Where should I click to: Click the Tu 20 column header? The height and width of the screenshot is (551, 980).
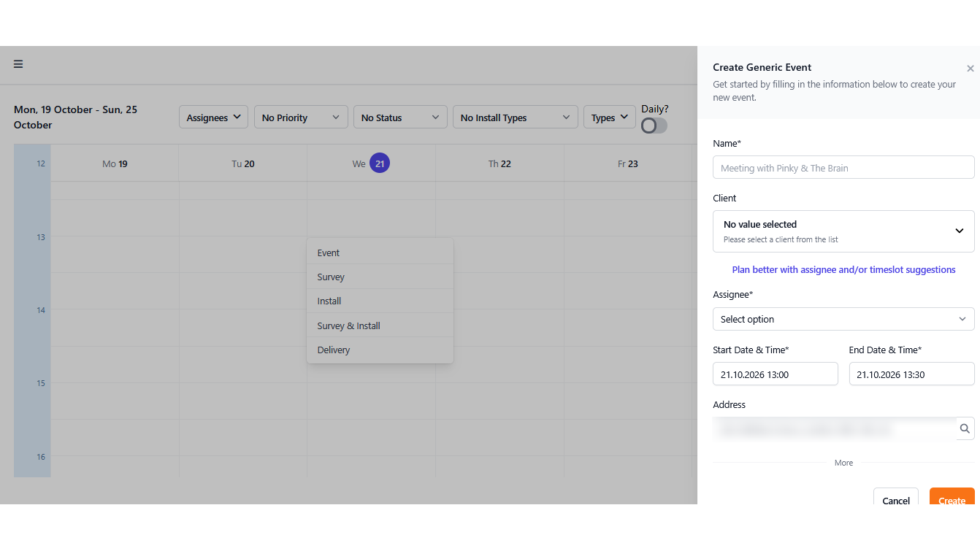click(243, 163)
